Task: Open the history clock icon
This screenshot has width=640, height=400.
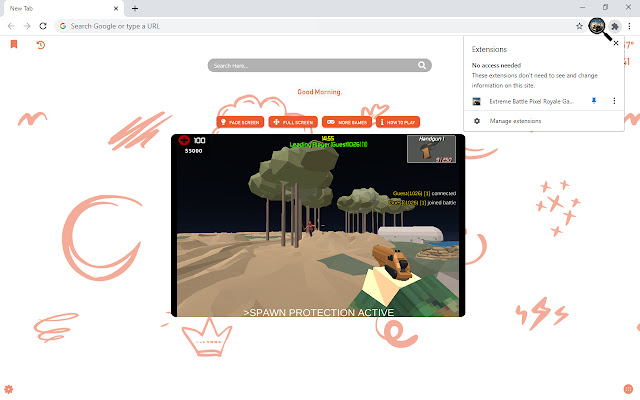Action: 40,44
